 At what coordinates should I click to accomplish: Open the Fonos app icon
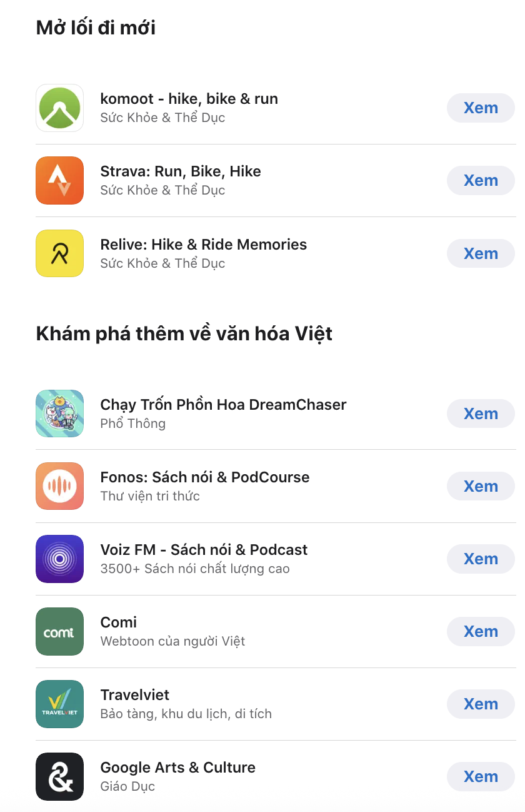click(x=59, y=486)
